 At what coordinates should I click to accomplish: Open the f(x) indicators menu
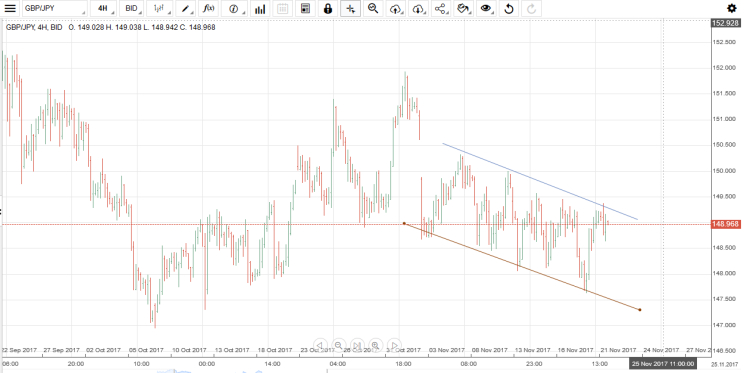click(x=209, y=9)
